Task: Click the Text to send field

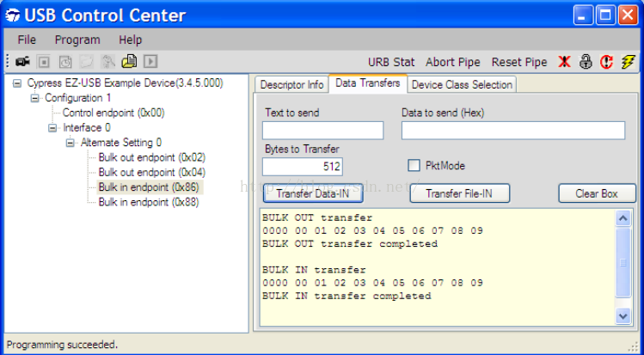Action: tap(322, 131)
